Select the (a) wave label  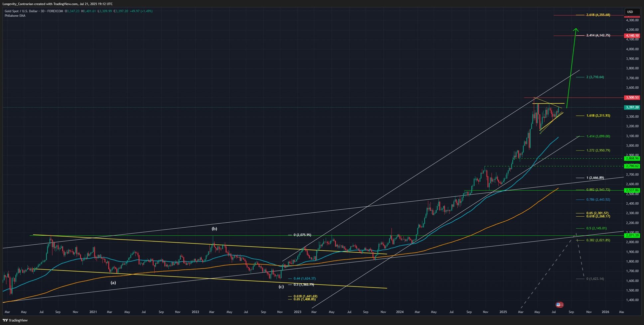pos(113,283)
